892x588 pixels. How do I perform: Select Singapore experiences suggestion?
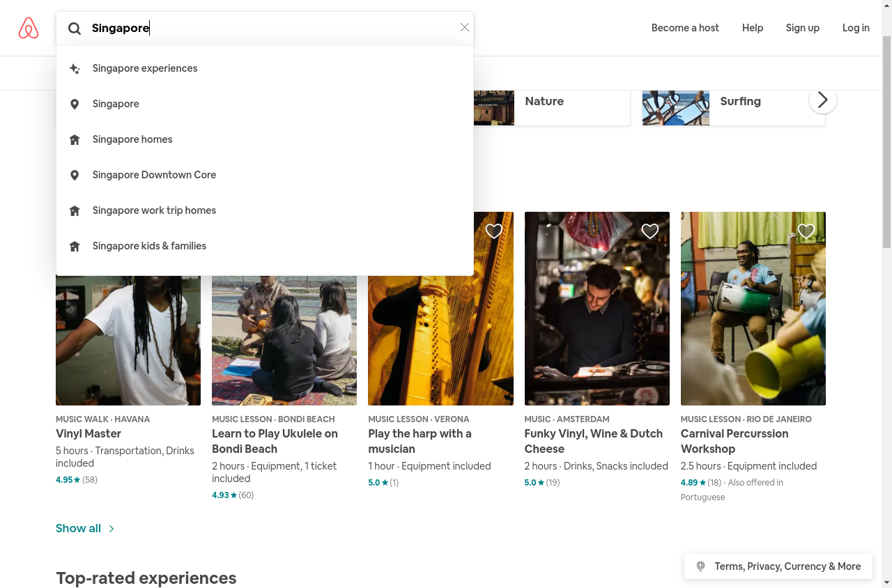pos(145,68)
